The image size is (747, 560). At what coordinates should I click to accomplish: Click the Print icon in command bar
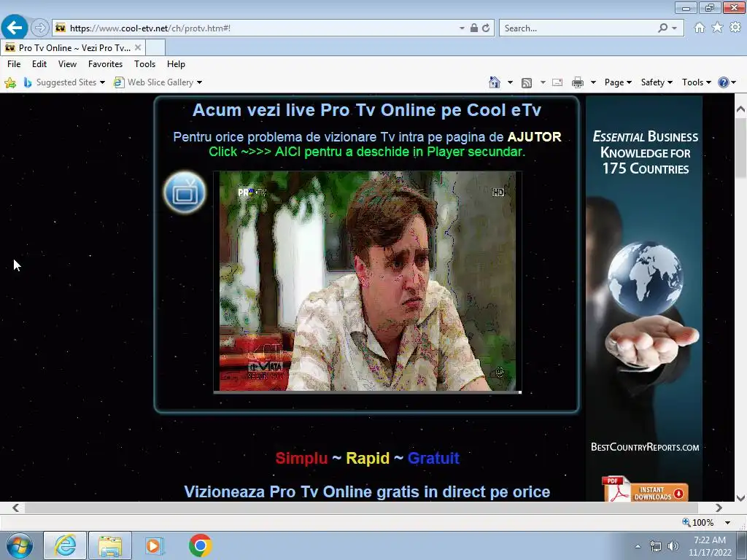pos(578,83)
